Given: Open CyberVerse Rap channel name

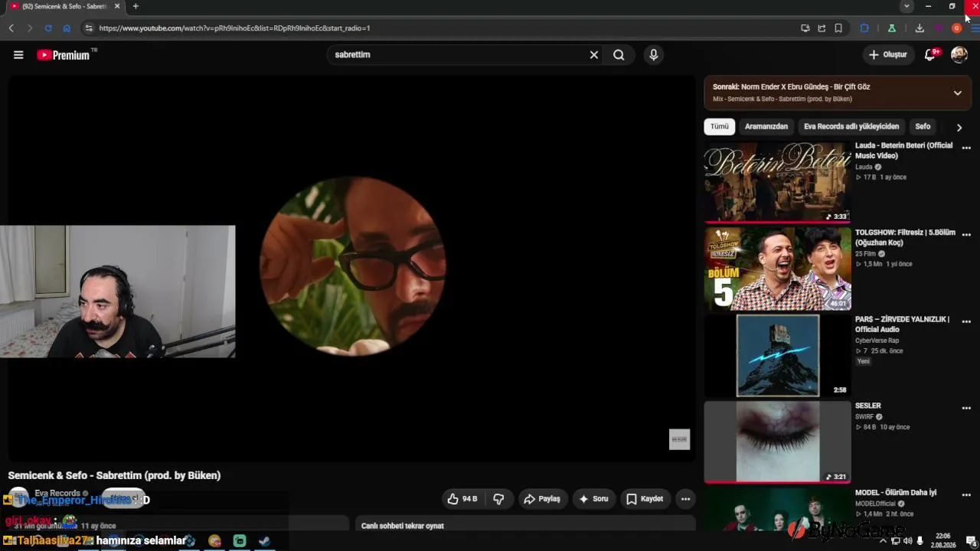Looking at the screenshot, I should (877, 341).
